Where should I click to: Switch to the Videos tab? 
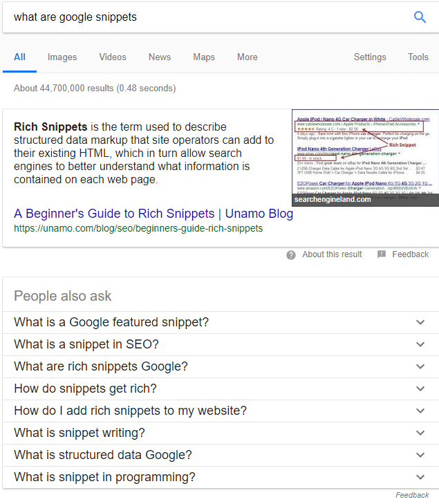[113, 57]
